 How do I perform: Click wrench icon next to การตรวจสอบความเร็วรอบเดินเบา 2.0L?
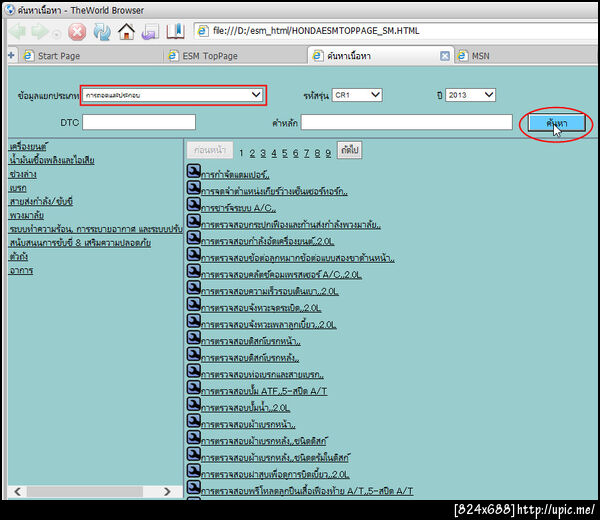(194, 287)
